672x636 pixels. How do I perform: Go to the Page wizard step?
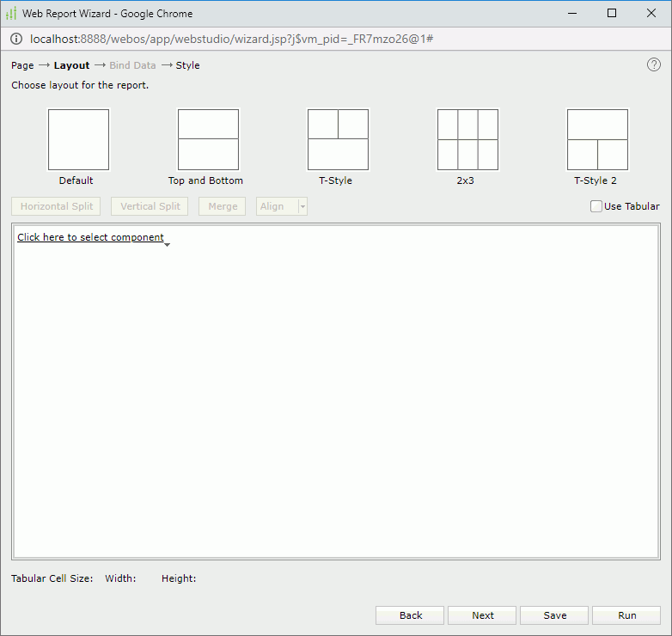pos(22,65)
